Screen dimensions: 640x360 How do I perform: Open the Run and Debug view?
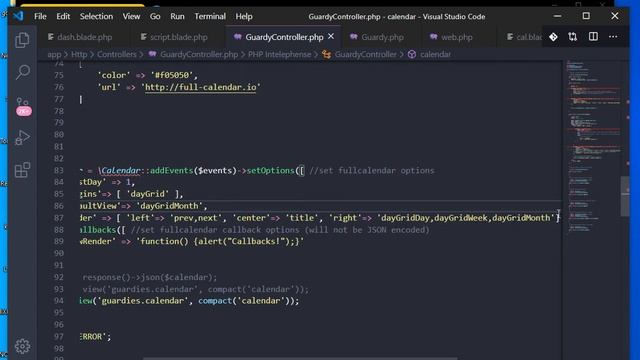click(x=22, y=138)
